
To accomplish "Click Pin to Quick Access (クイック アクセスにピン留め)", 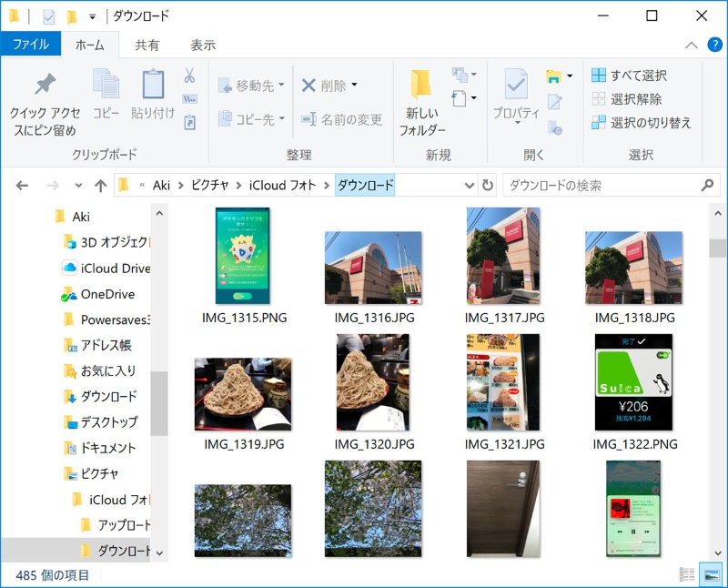I will tap(45, 105).
